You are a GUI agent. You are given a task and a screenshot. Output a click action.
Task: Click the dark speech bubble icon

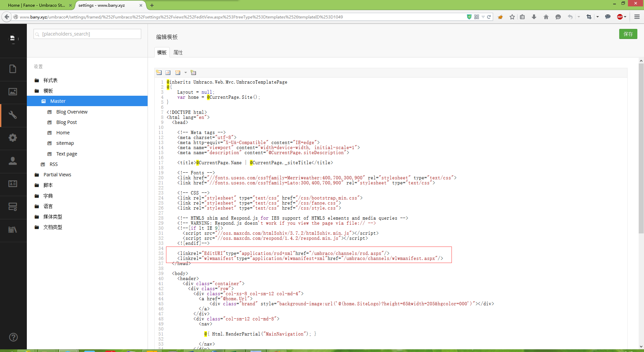[608, 17]
